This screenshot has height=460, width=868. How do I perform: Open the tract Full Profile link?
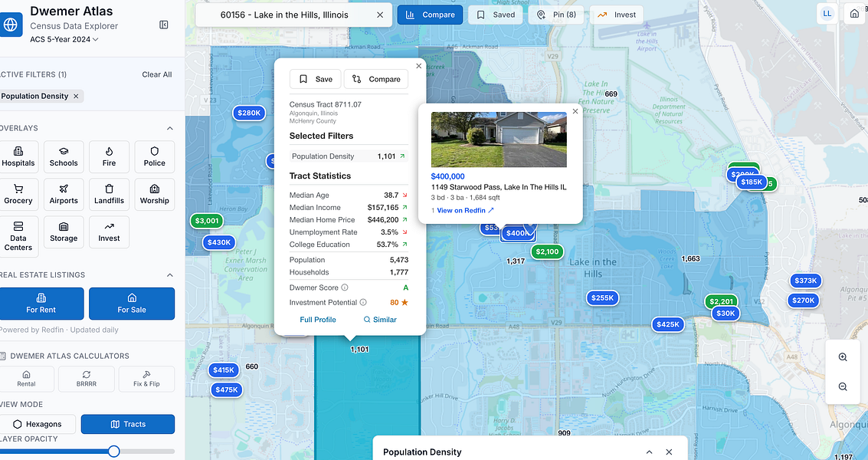(318, 320)
